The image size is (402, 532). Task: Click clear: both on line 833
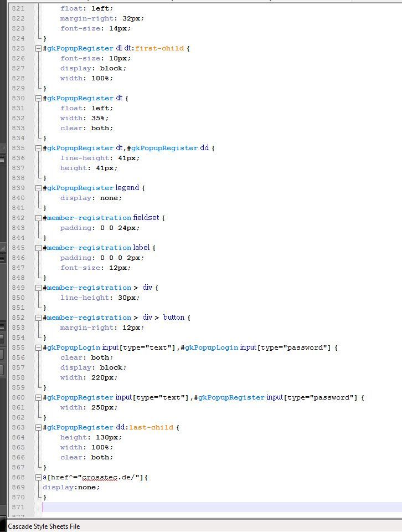coord(86,128)
